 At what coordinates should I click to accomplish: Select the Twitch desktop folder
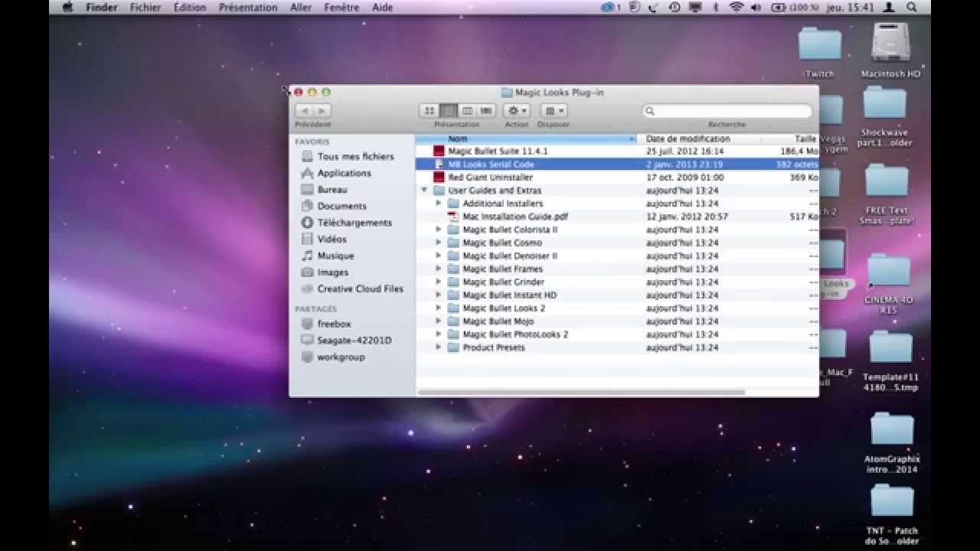click(820, 52)
